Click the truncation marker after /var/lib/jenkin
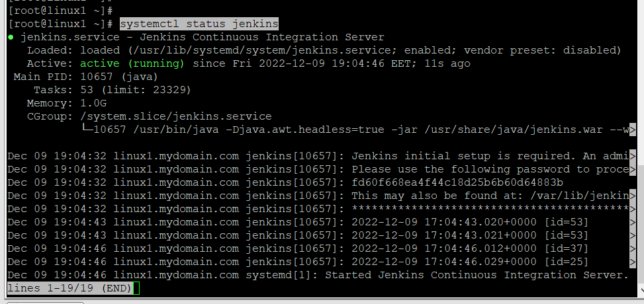Image resolution: width=644 pixels, height=304 pixels. [633, 196]
